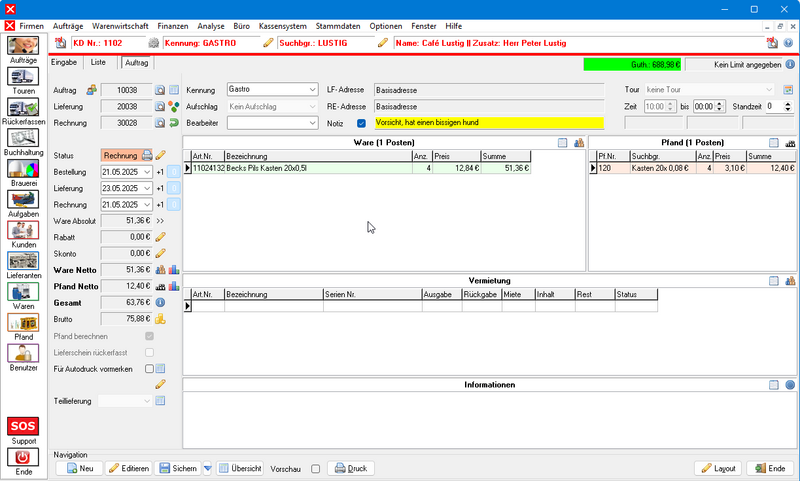
Task: Expand the Bearbeiter dropdown
Action: pyautogui.click(x=312, y=123)
